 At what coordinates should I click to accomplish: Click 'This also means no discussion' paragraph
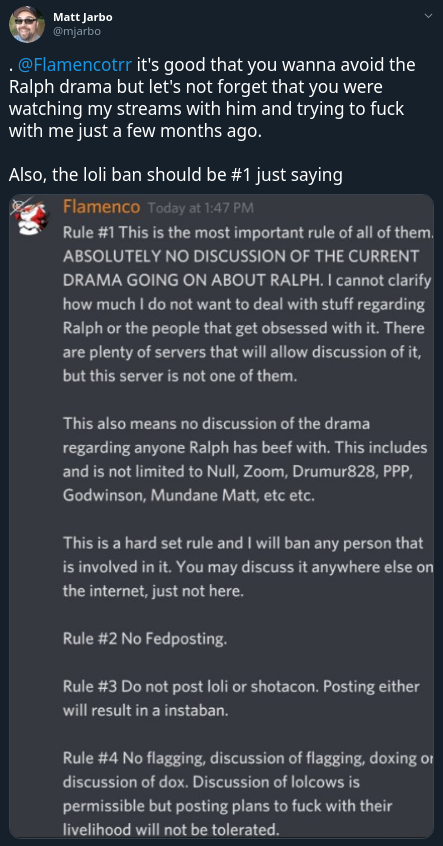(246, 460)
